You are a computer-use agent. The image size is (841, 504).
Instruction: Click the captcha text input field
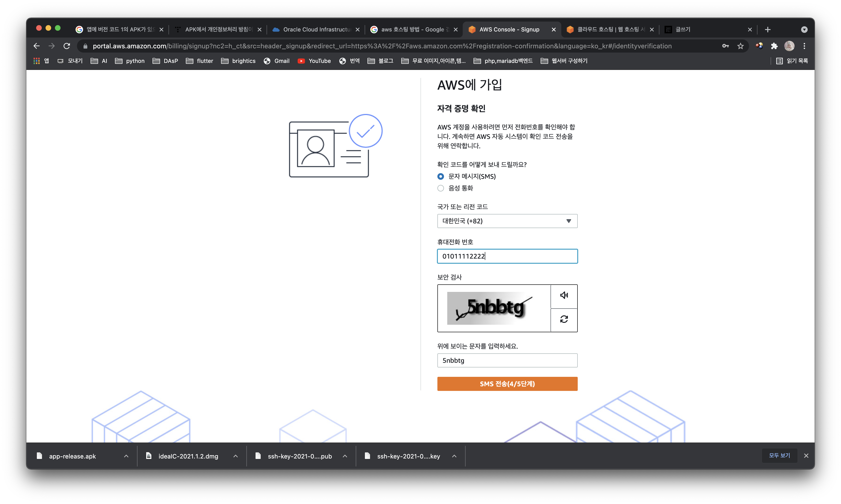507,360
